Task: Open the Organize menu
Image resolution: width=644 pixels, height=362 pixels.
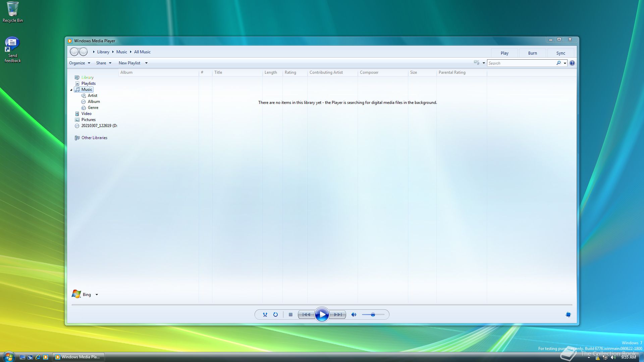Action: tap(79, 63)
